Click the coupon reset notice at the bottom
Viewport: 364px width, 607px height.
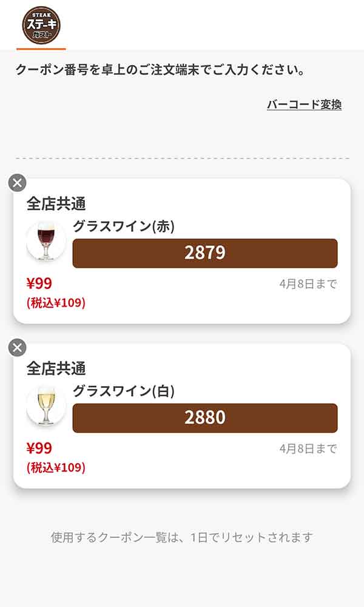click(181, 535)
